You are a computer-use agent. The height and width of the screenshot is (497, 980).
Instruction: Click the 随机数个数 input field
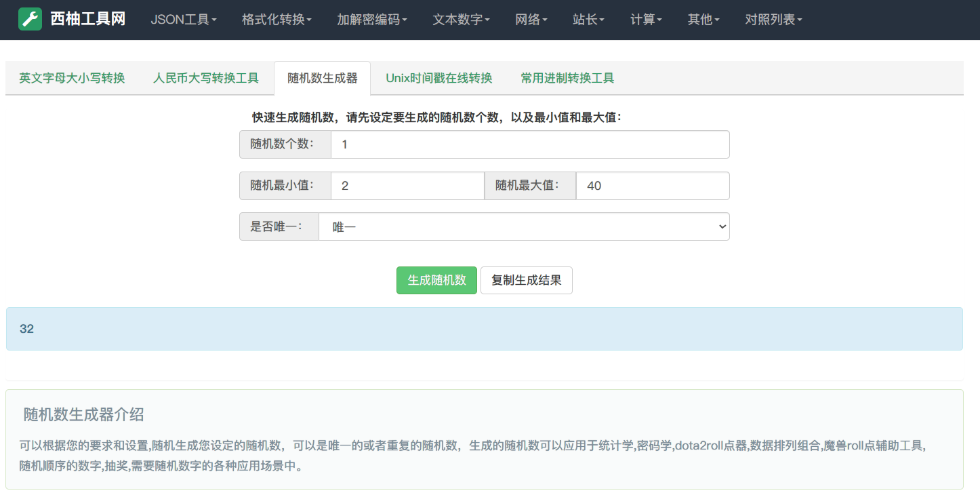tap(529, 144)
